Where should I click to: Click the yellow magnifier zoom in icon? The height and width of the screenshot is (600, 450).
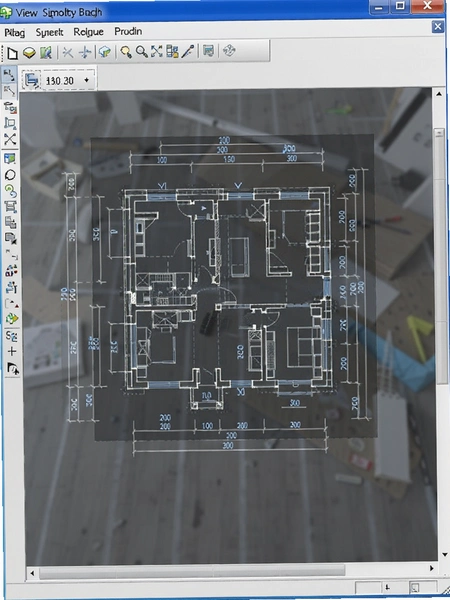(126, 52)
